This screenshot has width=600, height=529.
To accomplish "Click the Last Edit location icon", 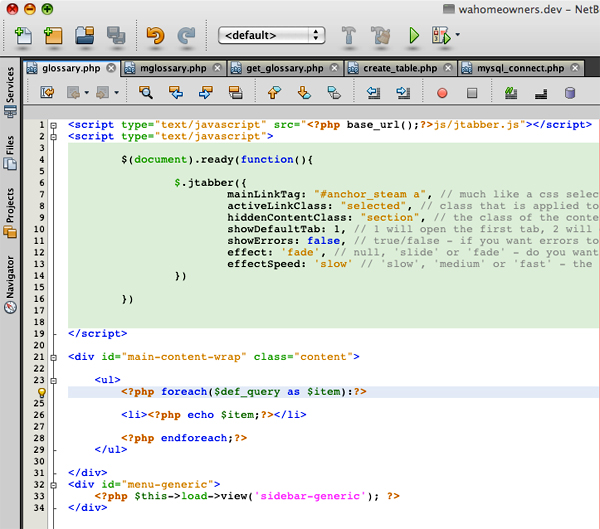I will 47,92.
